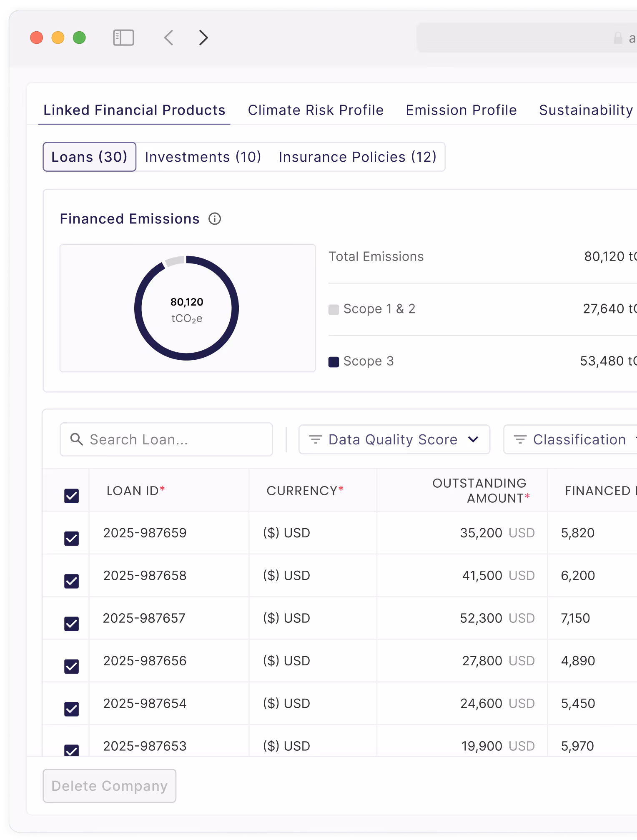
Task: Uncheck the loan 2025-987653 checkbox
Action: (x=72, y=750)
